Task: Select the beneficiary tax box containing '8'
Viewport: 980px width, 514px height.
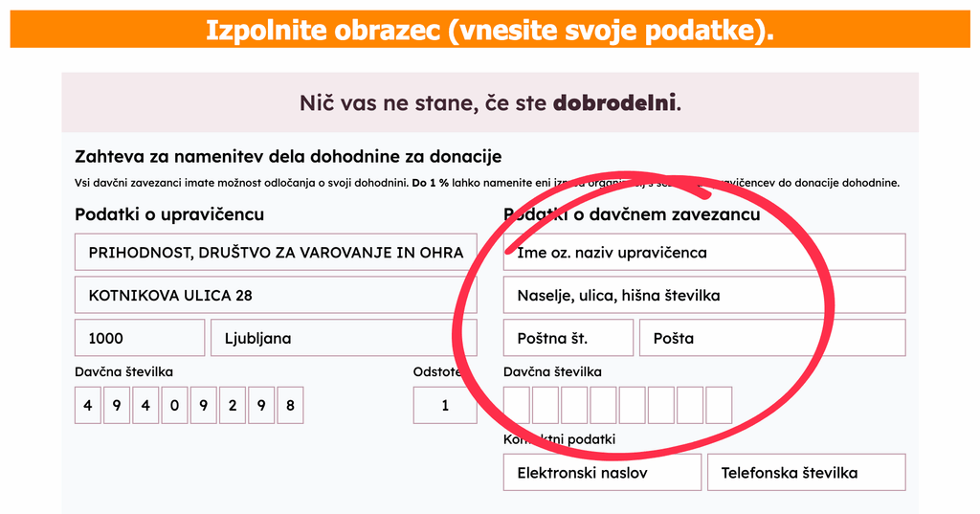Action: click(x=290, y=405)
